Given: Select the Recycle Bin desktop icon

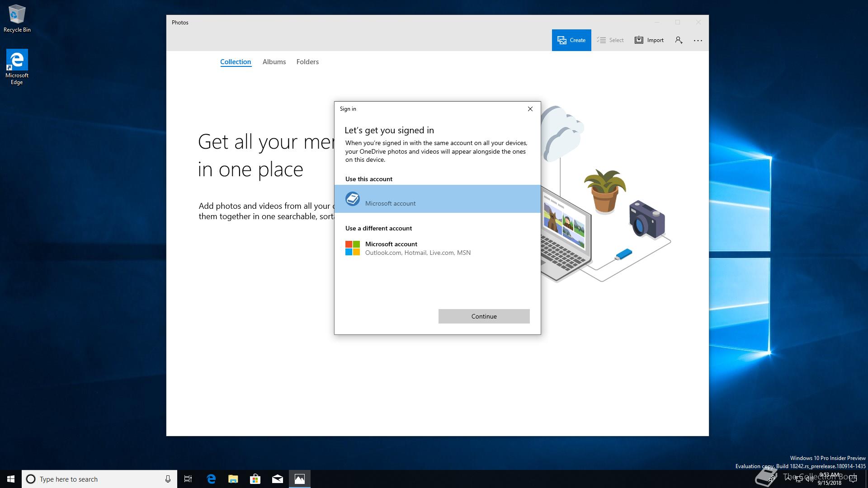Looking at the screenshot, I should click(17, 19).
